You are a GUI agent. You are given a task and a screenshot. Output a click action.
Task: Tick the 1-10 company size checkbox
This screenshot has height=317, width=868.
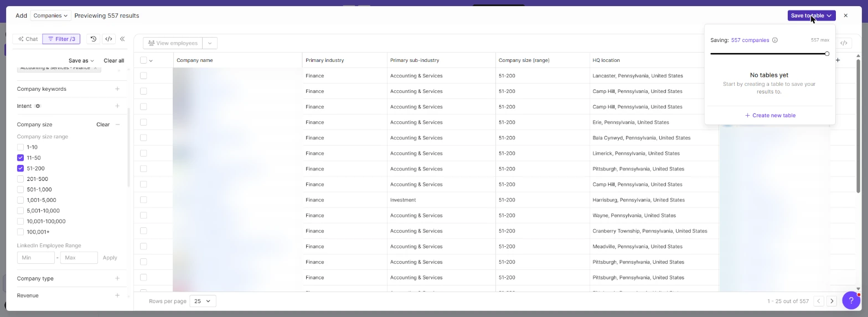[x=20, y=147]
